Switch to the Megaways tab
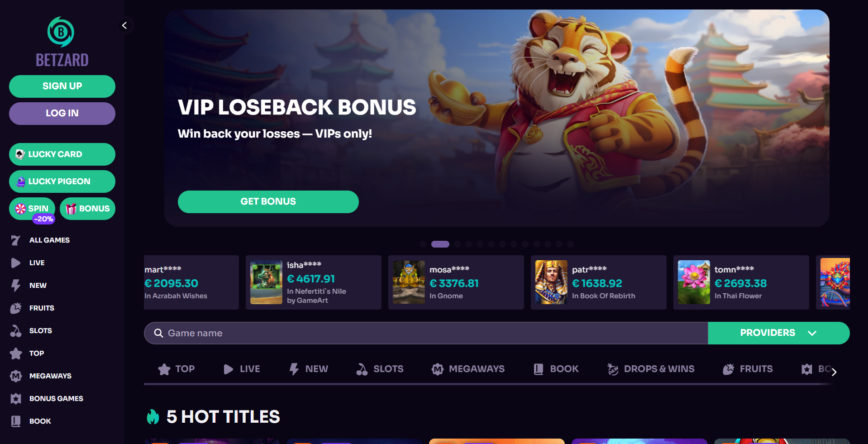Screen dimensions: 868x444 pyautogui.click(x=468, y=369)
